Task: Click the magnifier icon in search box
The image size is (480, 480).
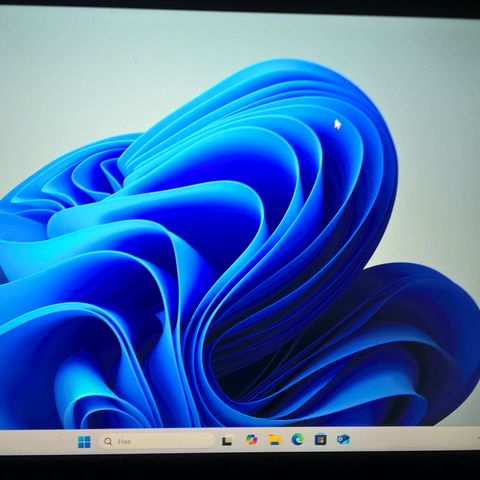Action: click(108, 442)
